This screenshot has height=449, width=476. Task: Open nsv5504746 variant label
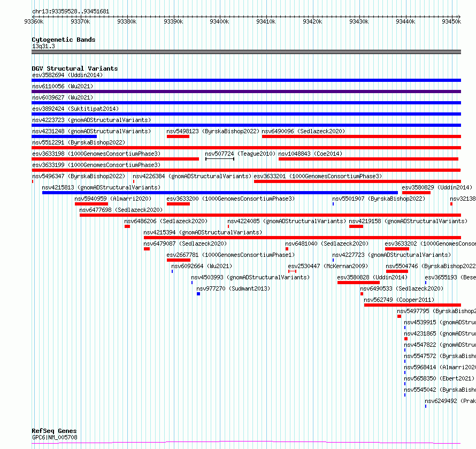(431, 266)
